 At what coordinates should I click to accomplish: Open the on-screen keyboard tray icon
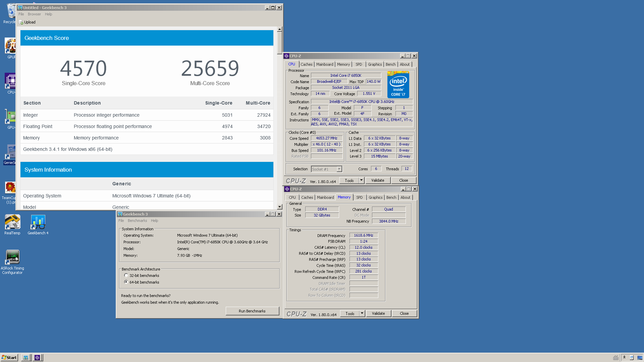[x=616, y=358]
